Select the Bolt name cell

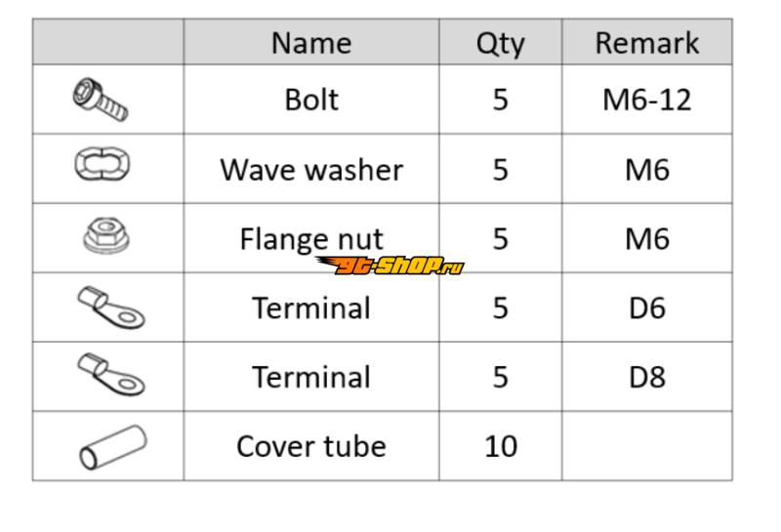point(311,100)
